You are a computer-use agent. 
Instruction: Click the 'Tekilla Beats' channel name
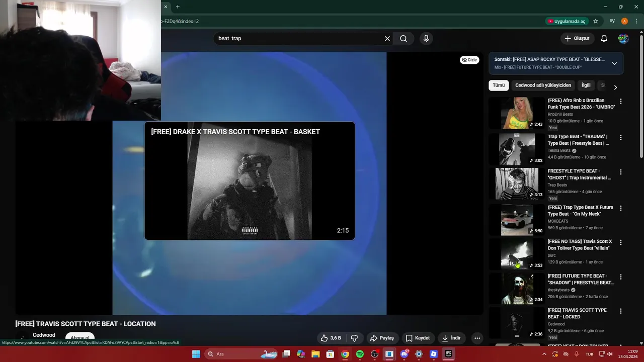[x=559, y=150]
